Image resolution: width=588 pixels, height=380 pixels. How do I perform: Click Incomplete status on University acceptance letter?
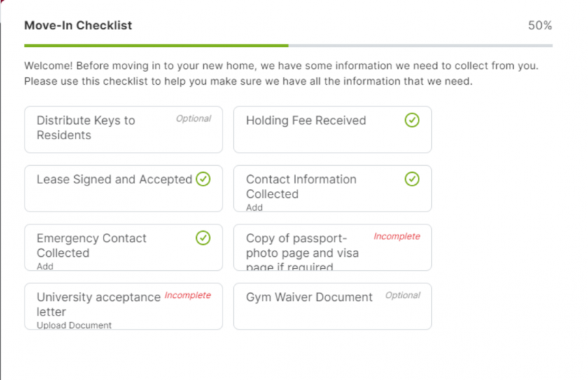pos(188,295)
